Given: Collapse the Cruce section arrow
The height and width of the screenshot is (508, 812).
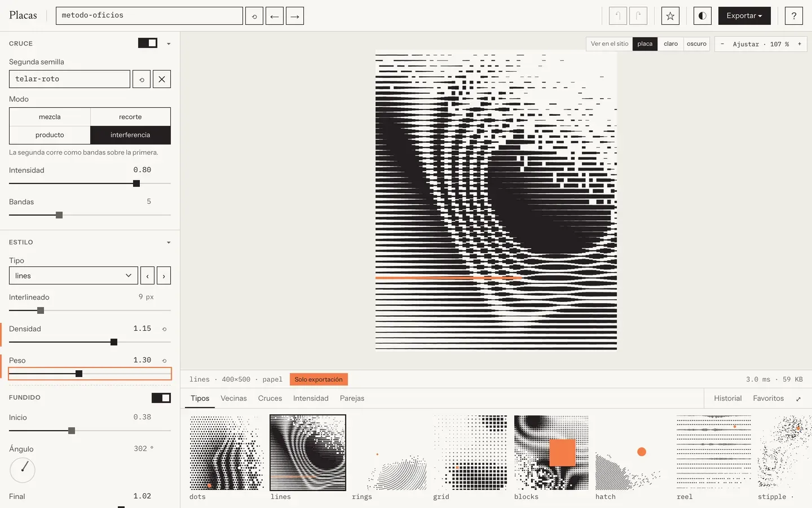Looking at the screenshot, I should pos(169,43).
